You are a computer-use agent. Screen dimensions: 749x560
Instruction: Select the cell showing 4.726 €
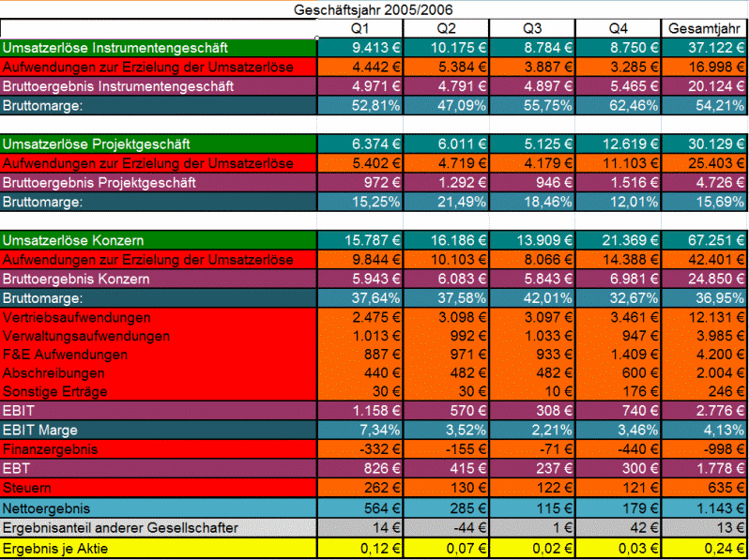coord(705,182)
